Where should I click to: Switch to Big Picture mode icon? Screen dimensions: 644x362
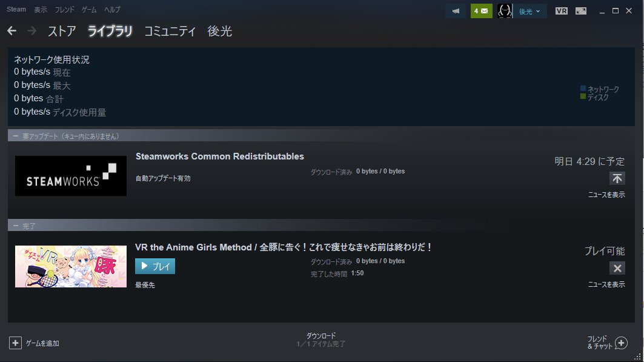[x=581, y=11]
